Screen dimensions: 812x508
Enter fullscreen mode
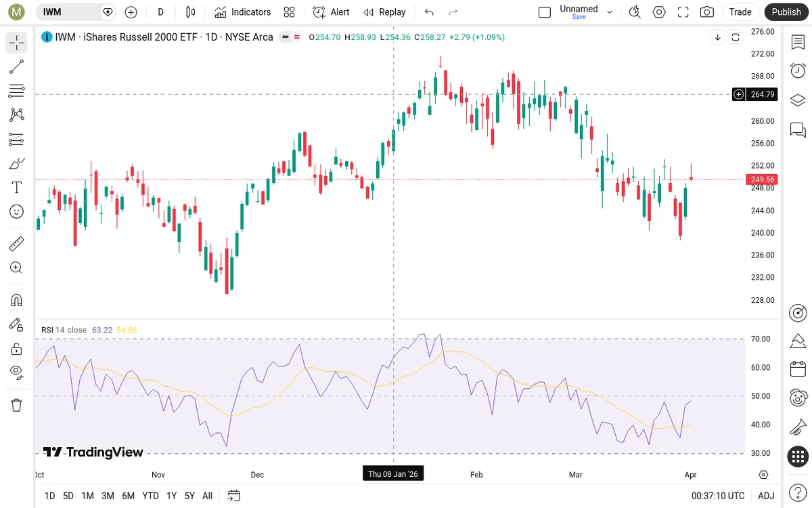683,12
